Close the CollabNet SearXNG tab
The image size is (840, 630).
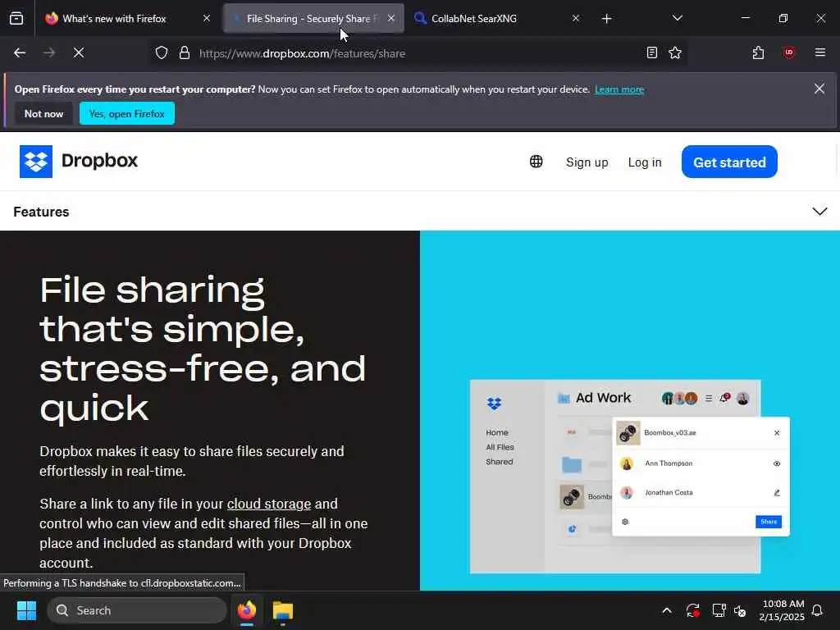[x=575, y=18]
